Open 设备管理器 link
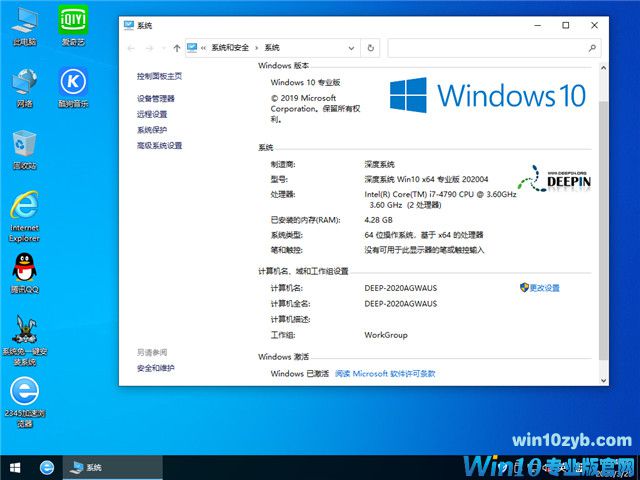 click(x=156, y=98)
